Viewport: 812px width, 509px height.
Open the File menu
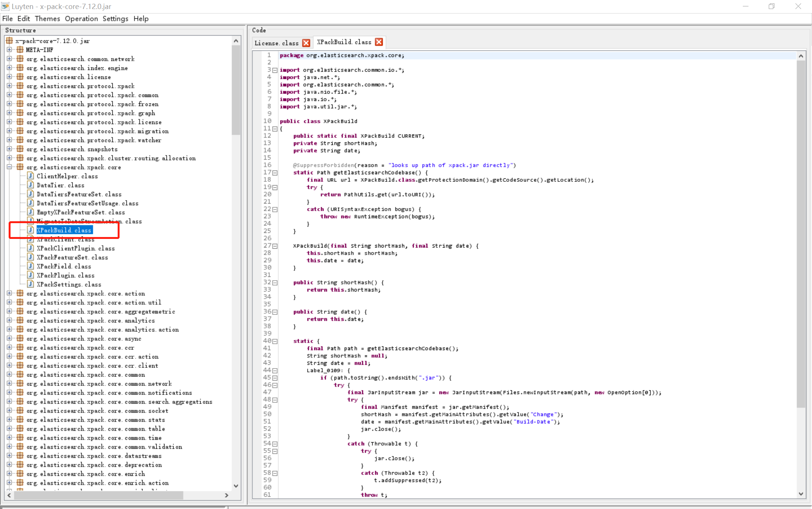tap(7, 18)
